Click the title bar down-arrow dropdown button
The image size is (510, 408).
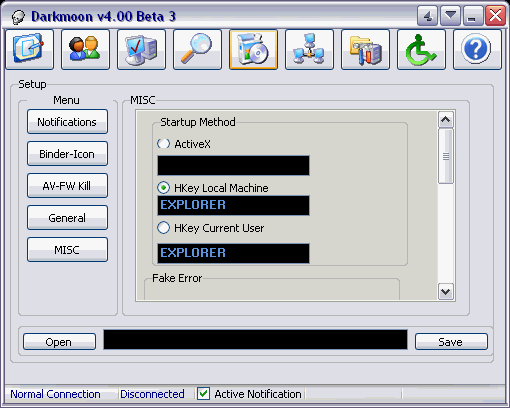[451, 15]
